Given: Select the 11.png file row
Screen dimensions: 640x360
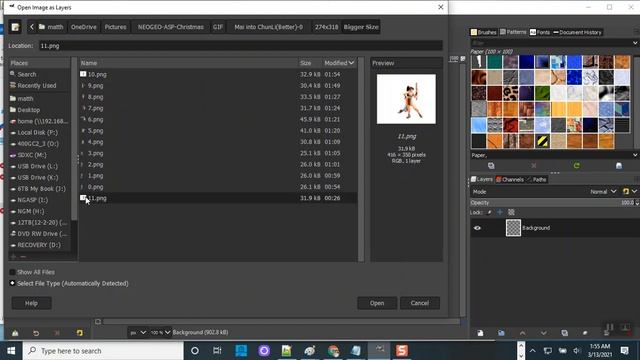Looking at the screenshot, I should coord(218,198).
